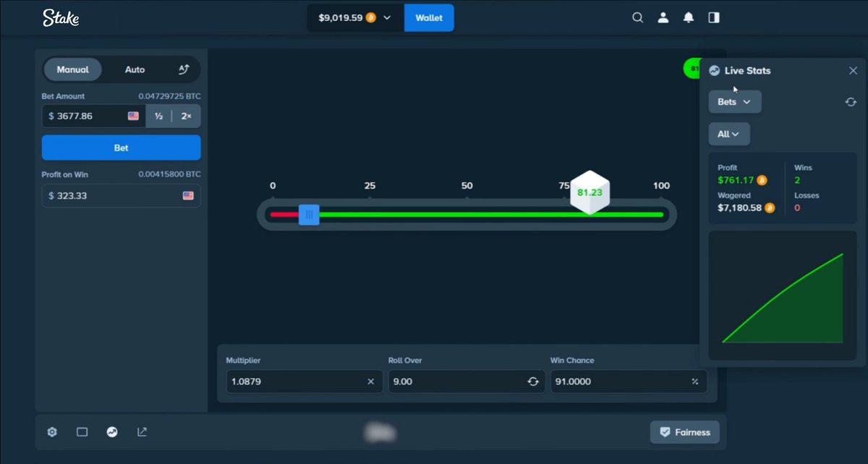Click the red section of the dice slider
Screen dimensions: 868x464
[x=285, y=215]
